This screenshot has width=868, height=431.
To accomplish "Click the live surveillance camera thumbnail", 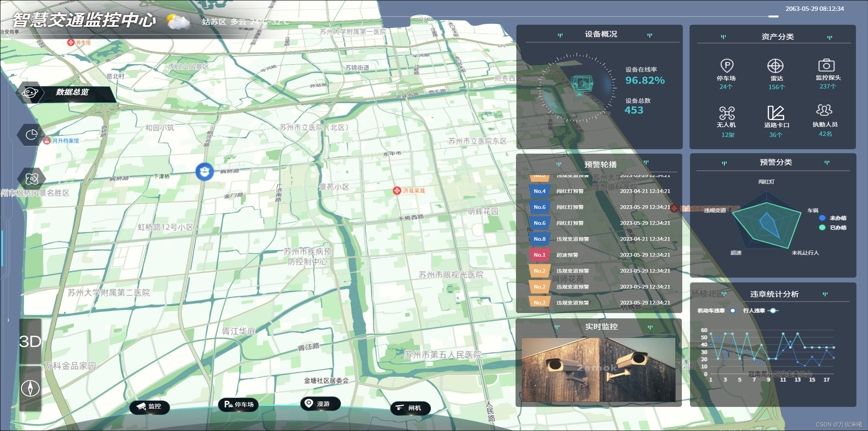I will point(598,370).
